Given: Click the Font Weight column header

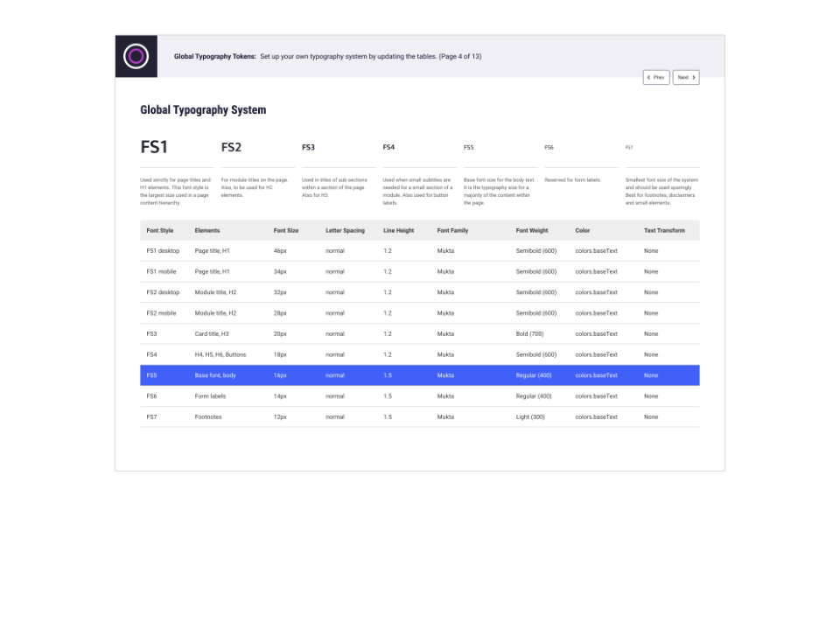Looking at the screenshot, I should click(x=532, y=230).
